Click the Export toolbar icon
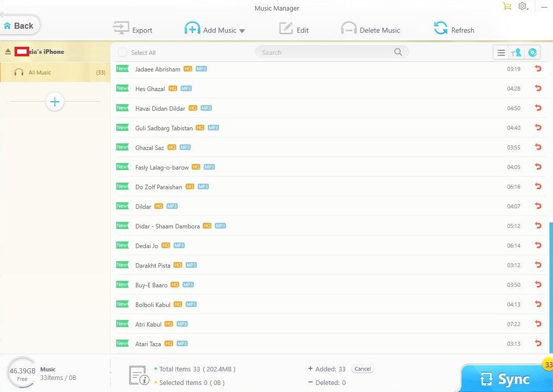 pyautogui.click(x=121, y=28)
